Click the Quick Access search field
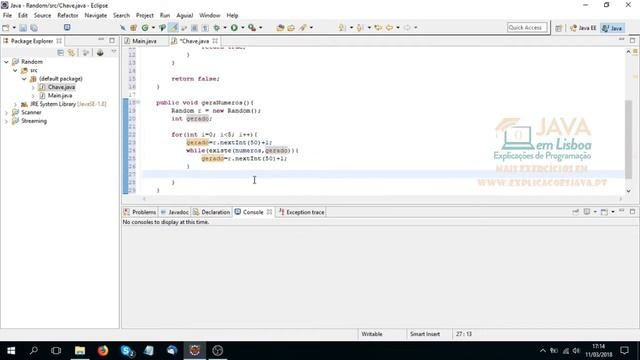This screenshot has width=640, height=360. point(527,27)
